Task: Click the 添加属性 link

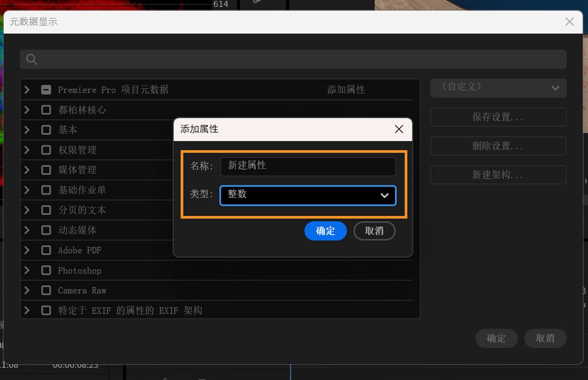Action: coord(345,89)
